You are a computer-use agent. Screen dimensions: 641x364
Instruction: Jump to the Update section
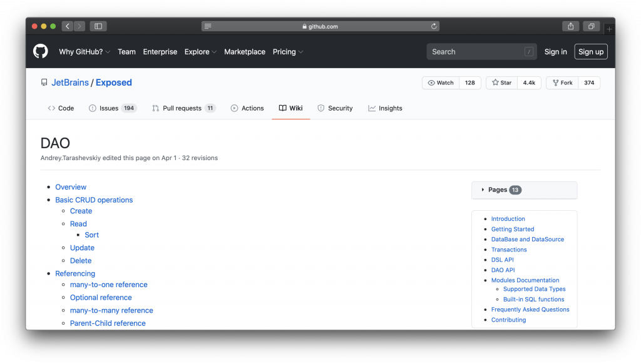[x=82, y=248]
